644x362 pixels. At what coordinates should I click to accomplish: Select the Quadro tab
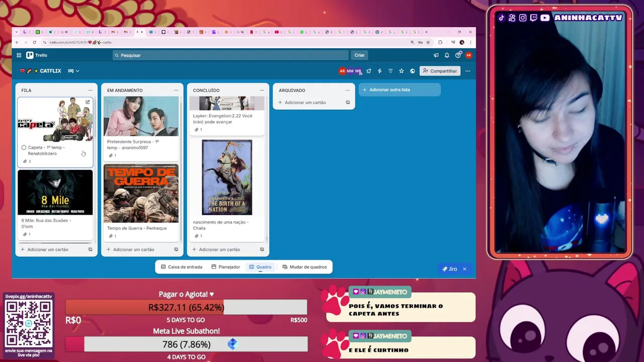click(x=260, y=267)
